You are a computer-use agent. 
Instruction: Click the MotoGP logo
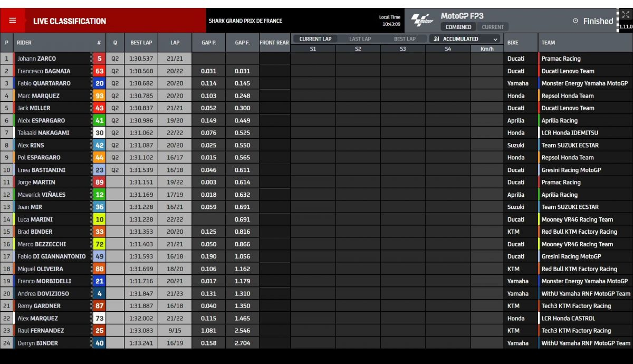(x=421, y=21)
